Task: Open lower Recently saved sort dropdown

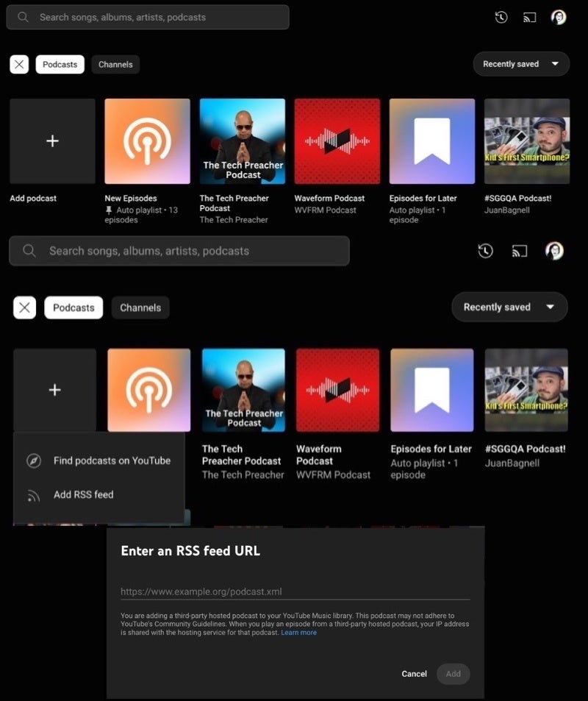Action: click(x=509, y=307)
